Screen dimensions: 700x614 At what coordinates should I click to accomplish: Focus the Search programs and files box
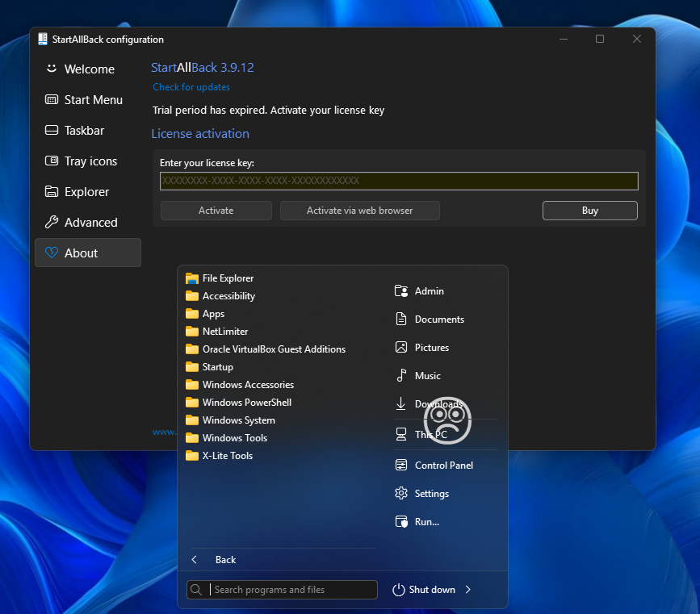(x=282, y=590)
